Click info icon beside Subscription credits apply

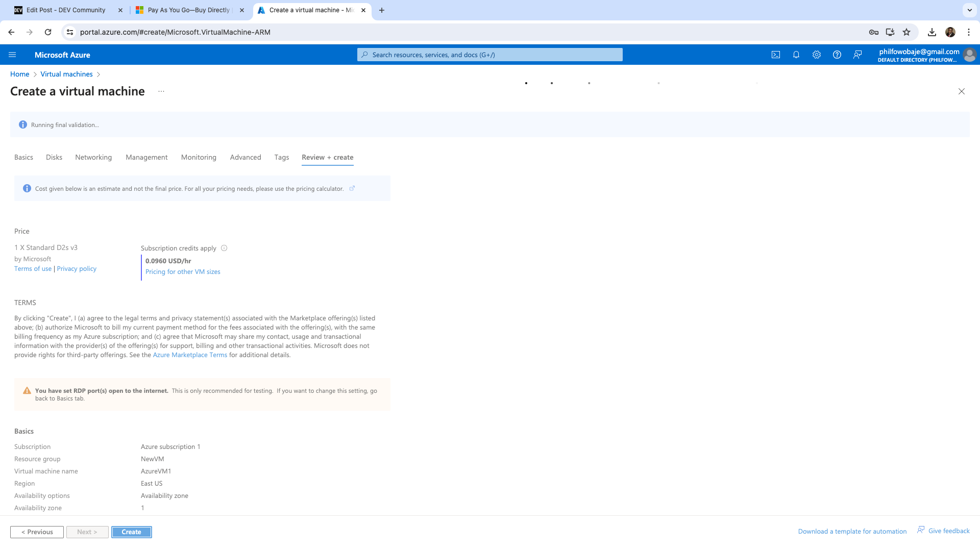pyautogui.click(x=224, y=248)
